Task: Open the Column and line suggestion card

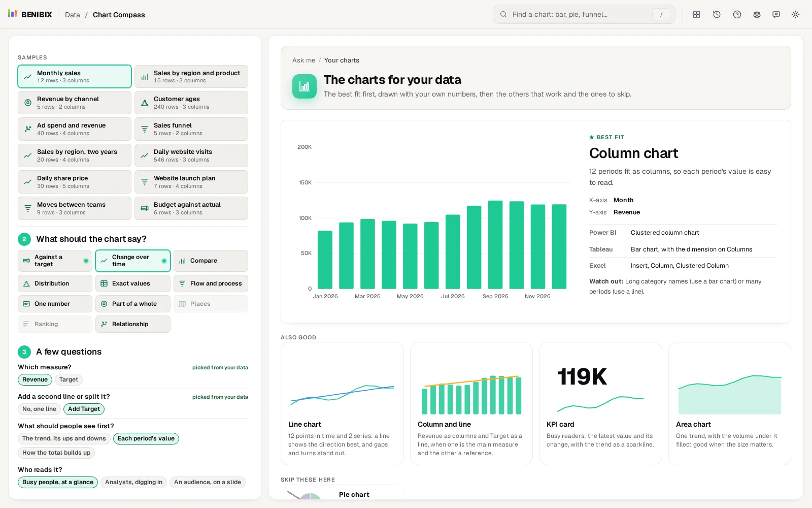Action: 471,403
